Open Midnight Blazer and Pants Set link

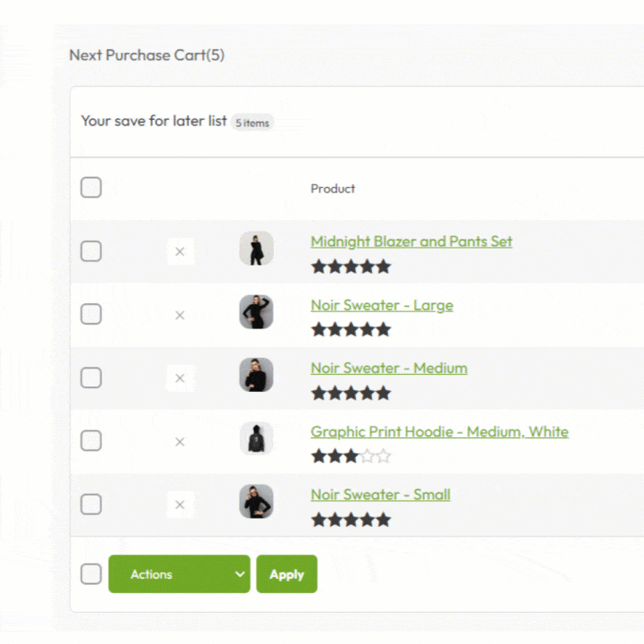coord(411,241)
